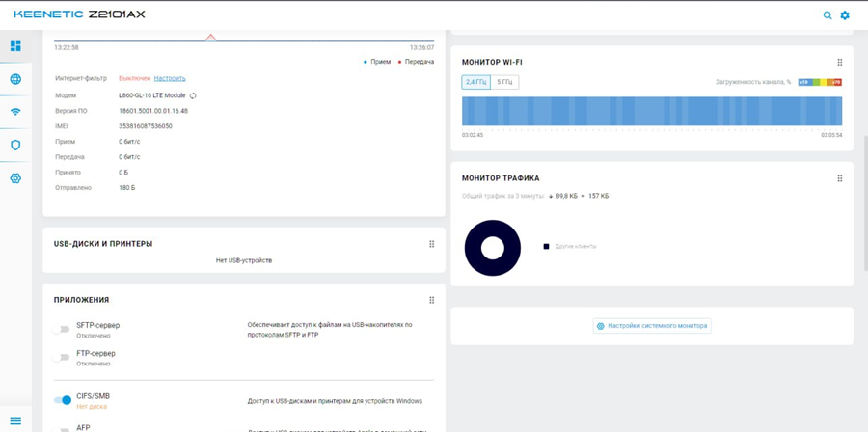Grab the Монитор Wi-Fi widget drag handle
This screenshot has width=868, height=432.
840,63
